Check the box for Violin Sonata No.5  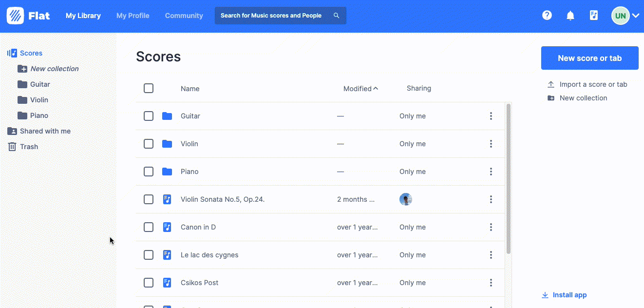[149, 199]
